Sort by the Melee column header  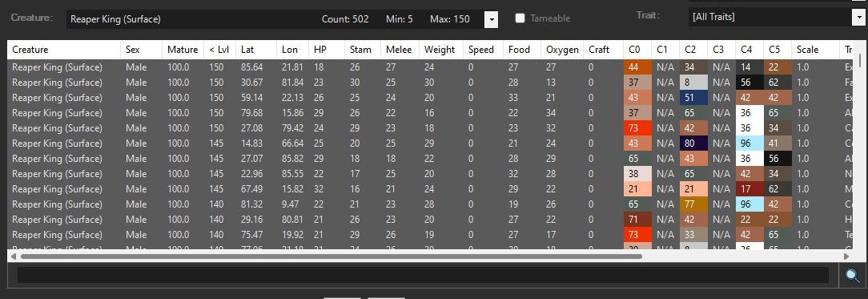point(399,50)
